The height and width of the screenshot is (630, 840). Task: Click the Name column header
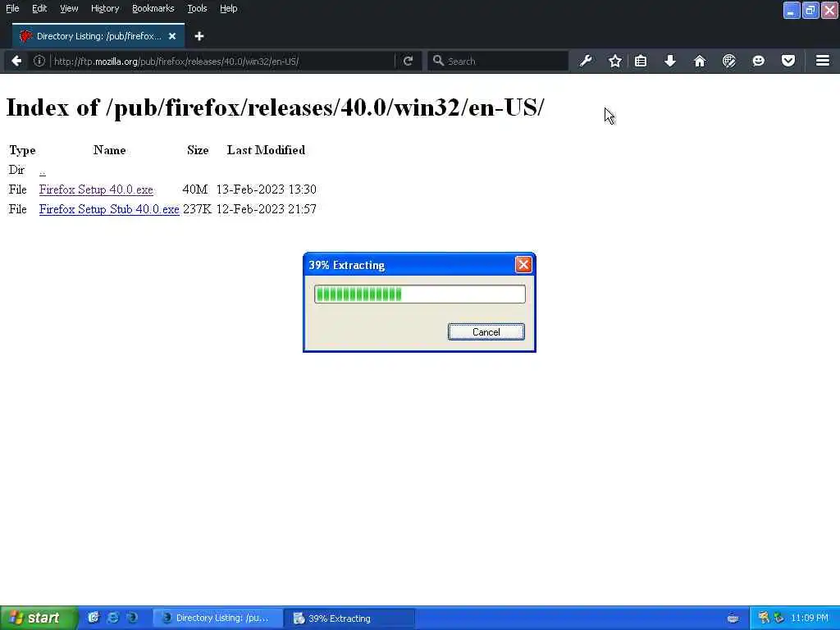109,150
